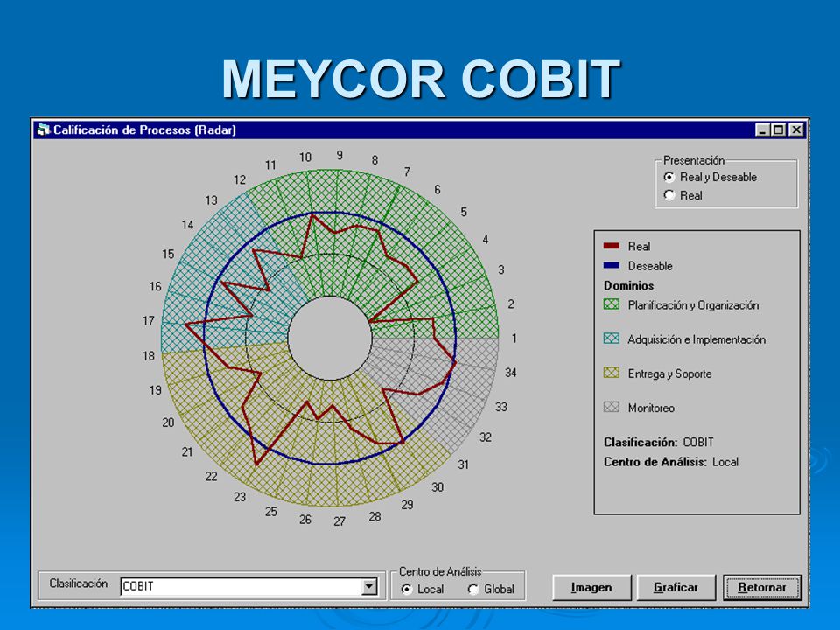840x630 pixels.
Task: Click the radar axis label 20
Action: coord(168,423)
